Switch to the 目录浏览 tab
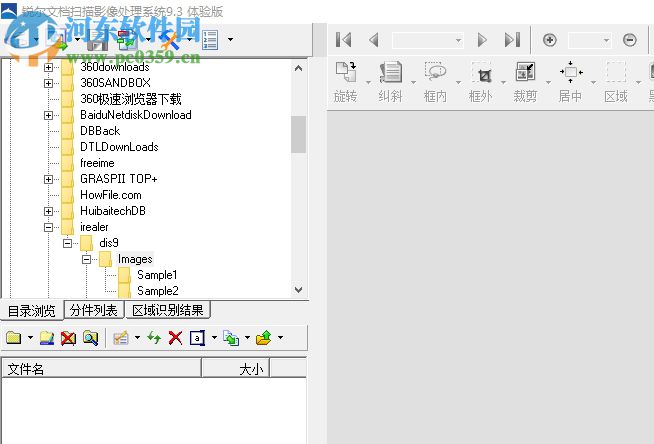This screenshot has width=654, height=444. click(x=32, y=311)
